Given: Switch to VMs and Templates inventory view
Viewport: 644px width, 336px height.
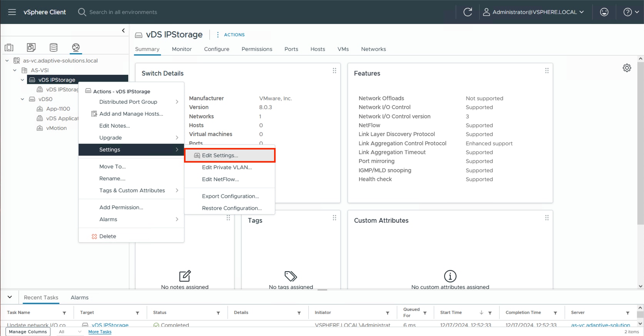Looking at the screenshot, I should tap(31, 47).
